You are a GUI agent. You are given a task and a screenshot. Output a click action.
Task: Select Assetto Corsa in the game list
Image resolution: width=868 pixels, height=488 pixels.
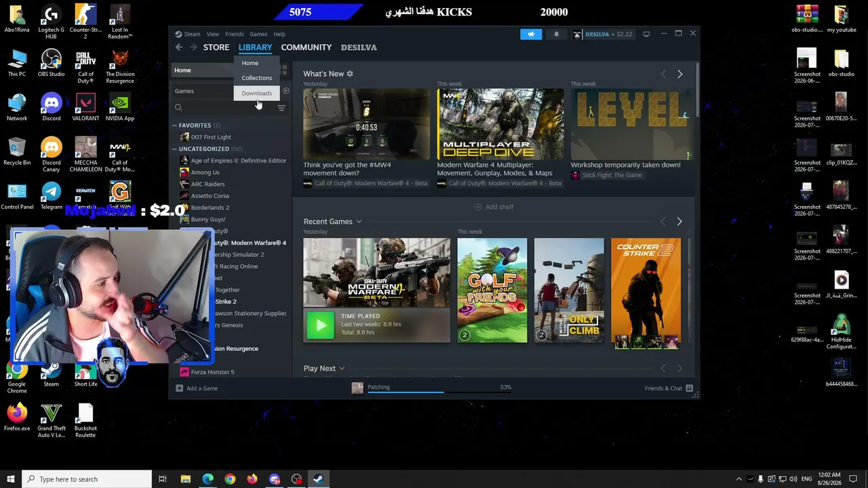click(x=210, y=196)
